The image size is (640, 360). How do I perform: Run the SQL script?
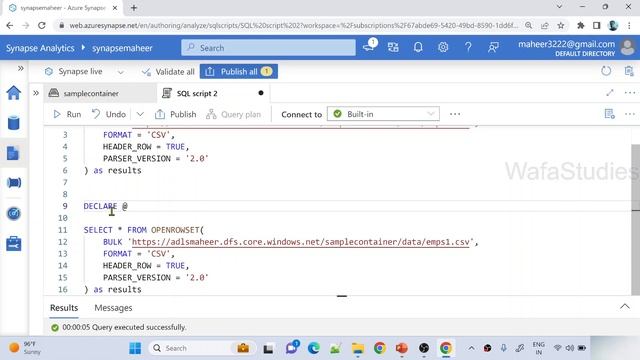67,114
